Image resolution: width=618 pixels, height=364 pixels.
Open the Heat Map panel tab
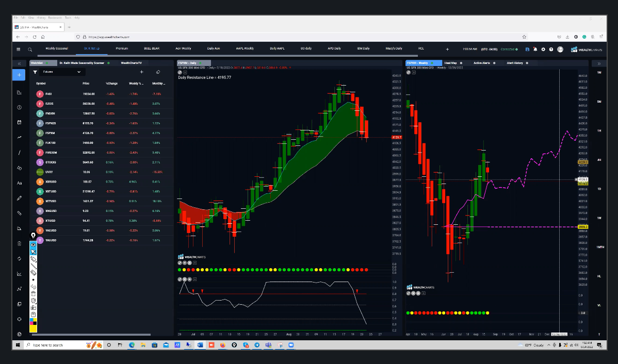pyautogui.click(x=450, y=63)
